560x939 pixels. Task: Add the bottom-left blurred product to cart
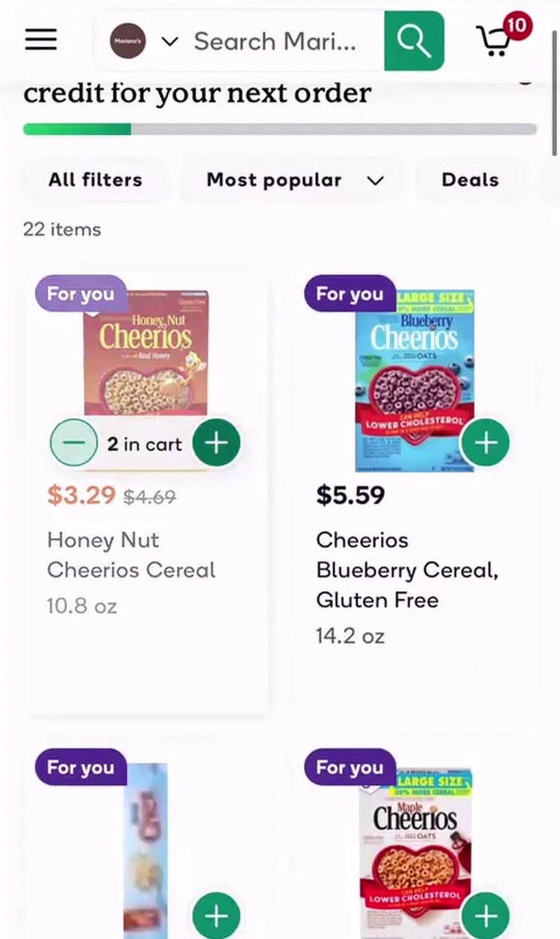coord(216,914)
